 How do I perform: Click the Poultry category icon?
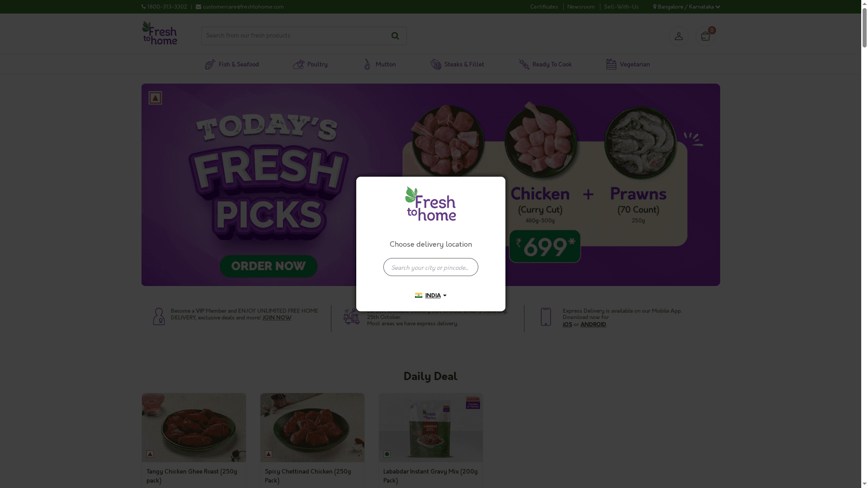pyautogui.click(x=299, y=65)
